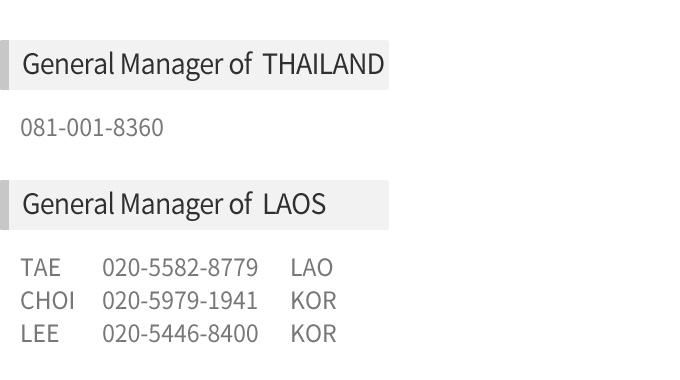Click the word General in THAILAND heading
Screen dimensions: 680x380
point(68,64)
